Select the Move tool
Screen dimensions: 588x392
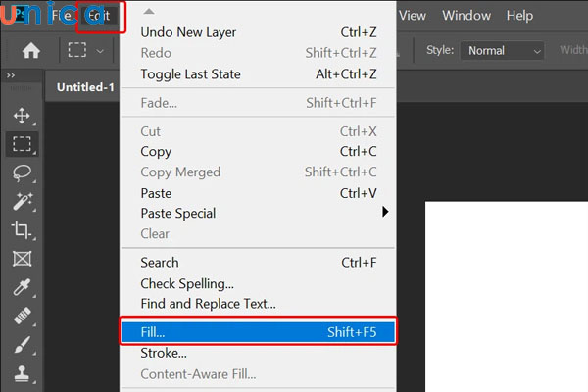pyautogui.click(x=22, y=116)
